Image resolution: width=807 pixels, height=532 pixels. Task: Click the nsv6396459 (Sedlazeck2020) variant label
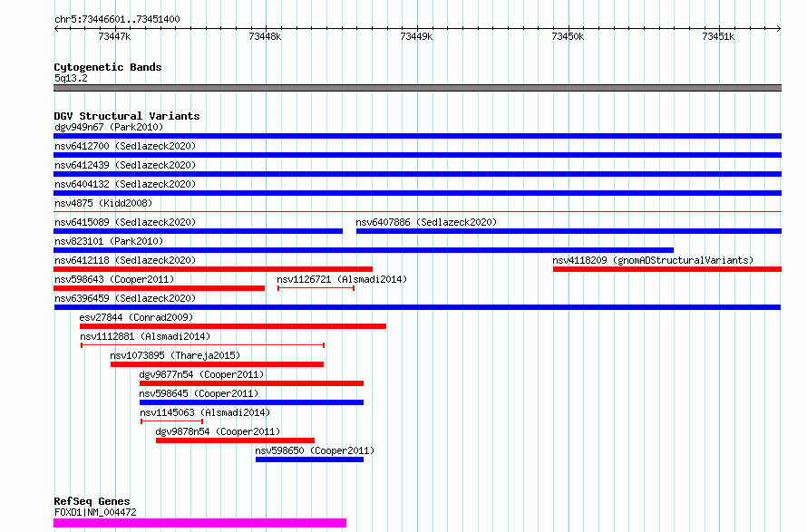point(125,298)
